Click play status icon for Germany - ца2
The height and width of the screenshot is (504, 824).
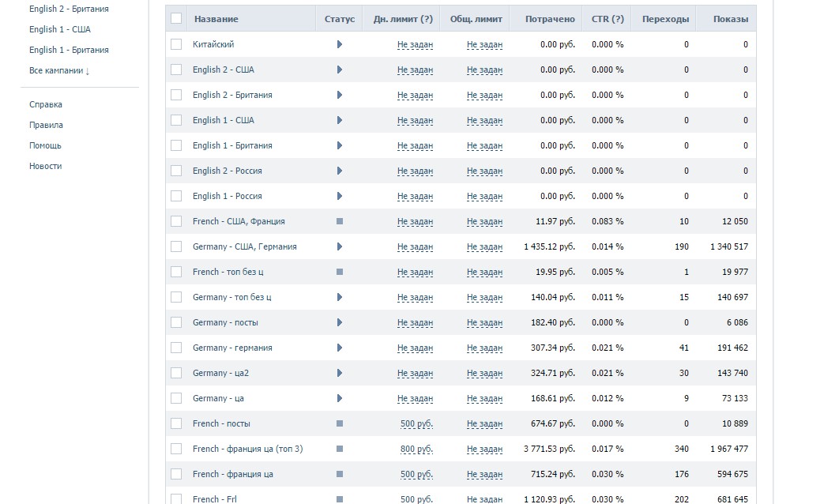point(340,373)
